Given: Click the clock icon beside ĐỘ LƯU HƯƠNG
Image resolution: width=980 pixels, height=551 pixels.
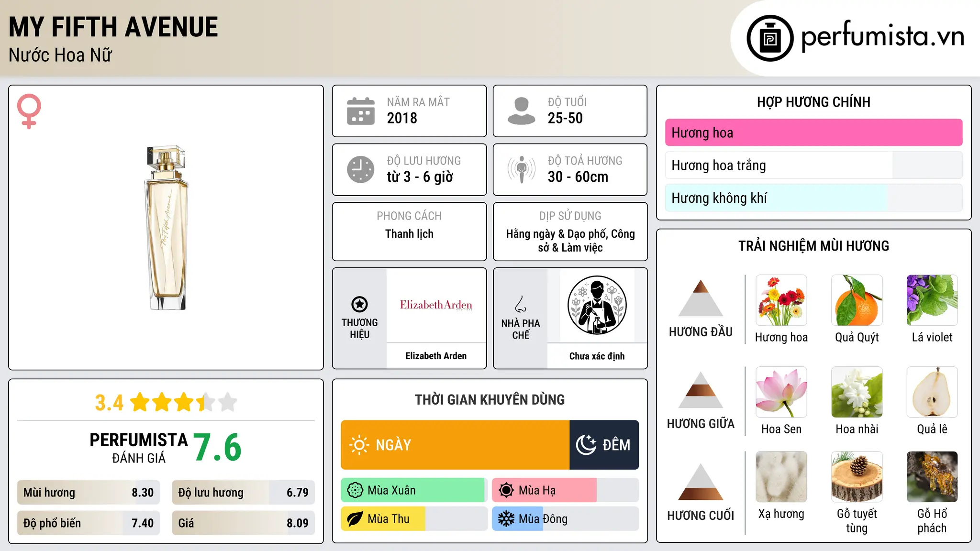Looking at the screenshot, I should point(361,169).
